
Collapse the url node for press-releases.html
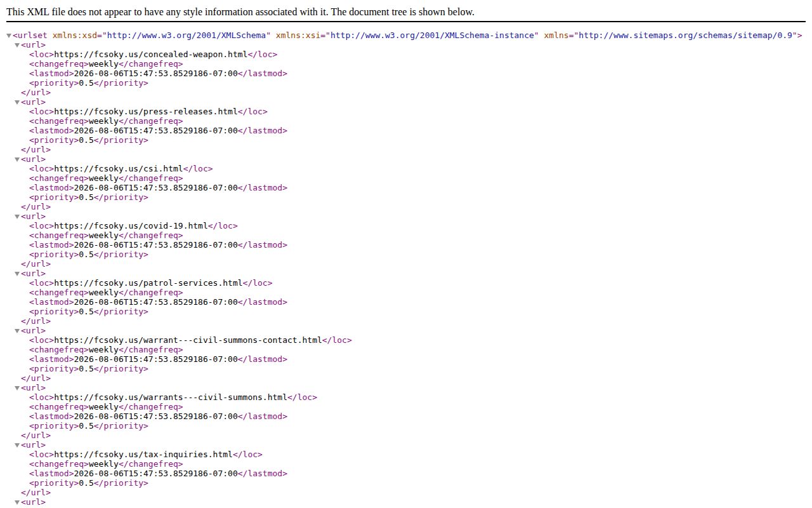[x=17, y=102]
